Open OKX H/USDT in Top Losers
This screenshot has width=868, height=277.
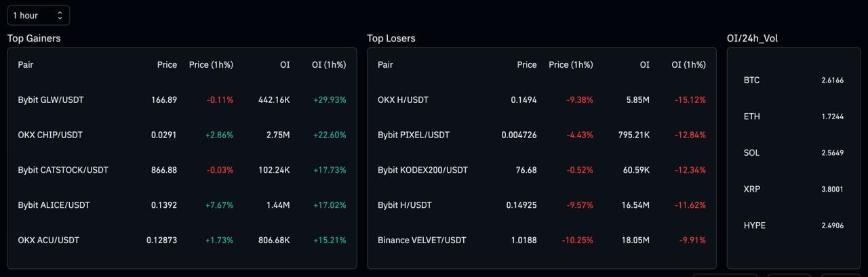(541, 100)
